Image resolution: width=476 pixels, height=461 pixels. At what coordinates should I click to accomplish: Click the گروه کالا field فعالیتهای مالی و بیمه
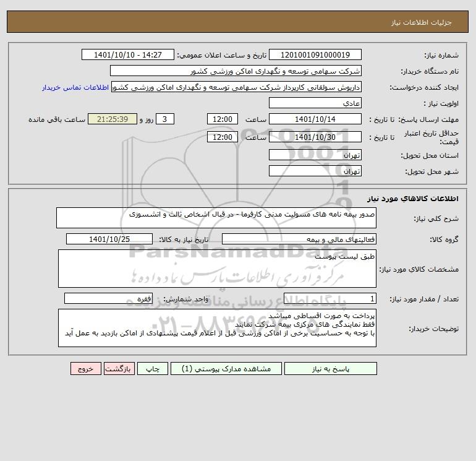click(299, 239)
